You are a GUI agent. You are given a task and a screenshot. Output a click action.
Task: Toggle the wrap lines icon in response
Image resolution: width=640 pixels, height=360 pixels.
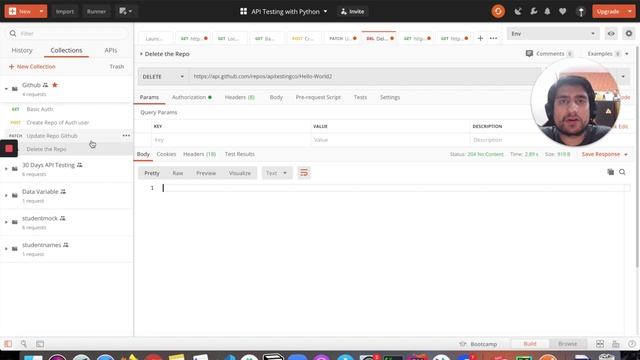[x=304, y=173]
